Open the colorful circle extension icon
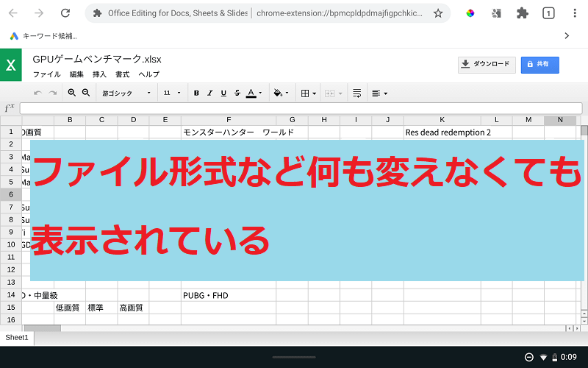 pyautogui.click(x=470, y=13)
